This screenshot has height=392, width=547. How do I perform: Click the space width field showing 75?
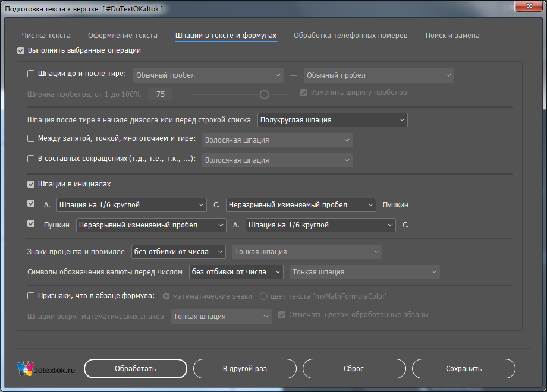(x=160, y=94)
